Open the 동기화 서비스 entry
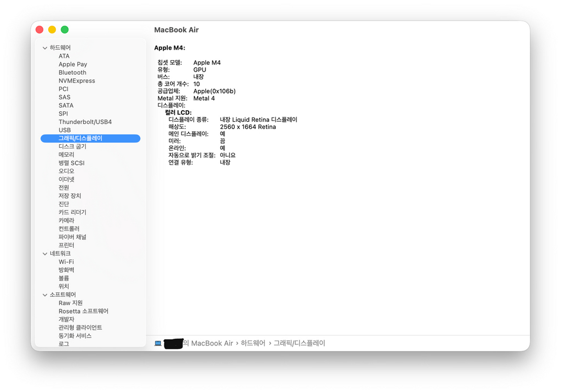 point(75,336)
